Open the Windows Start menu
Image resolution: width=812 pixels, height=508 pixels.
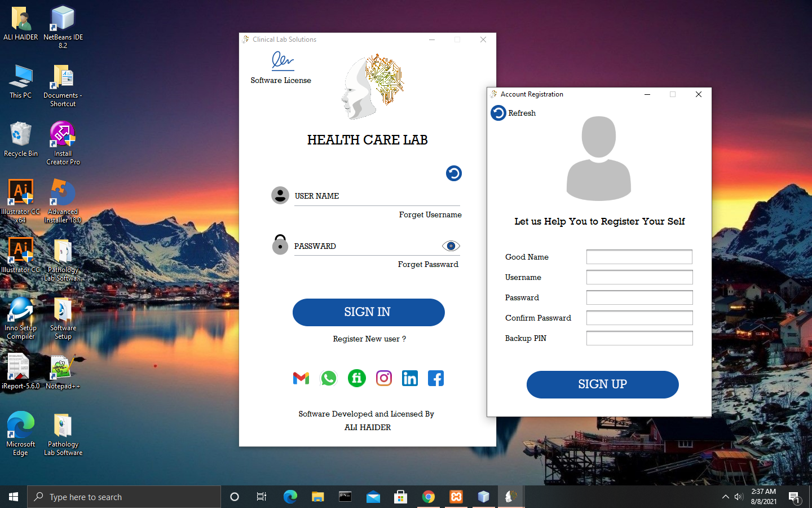coord(12,497)
